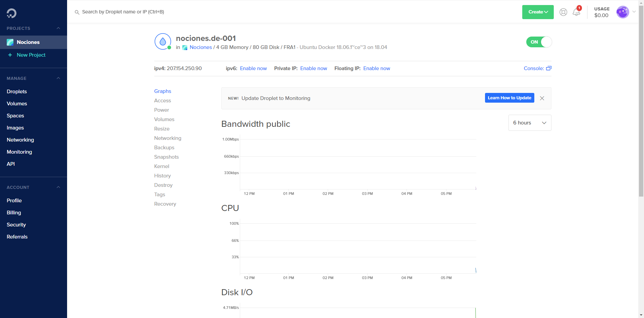Screen dimensions: 644x318
Task: Open Profile in the Account section
Action: point(14,201)
